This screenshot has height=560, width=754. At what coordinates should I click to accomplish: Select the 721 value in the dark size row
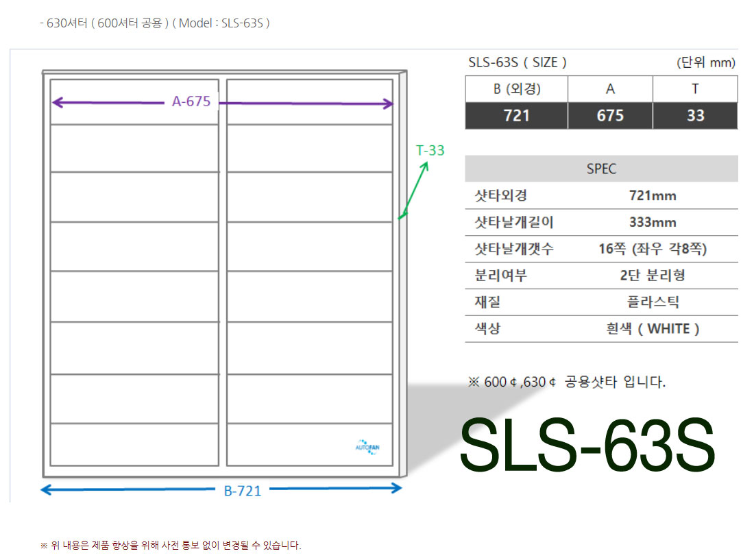pos(516,116)
